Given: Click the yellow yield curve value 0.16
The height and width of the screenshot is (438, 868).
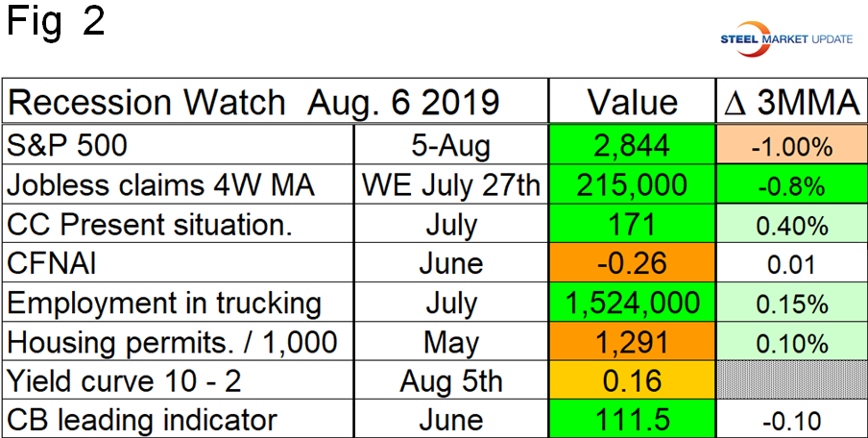Looking at the screenshot, I should pyautogui.click(x=633, y=380).
